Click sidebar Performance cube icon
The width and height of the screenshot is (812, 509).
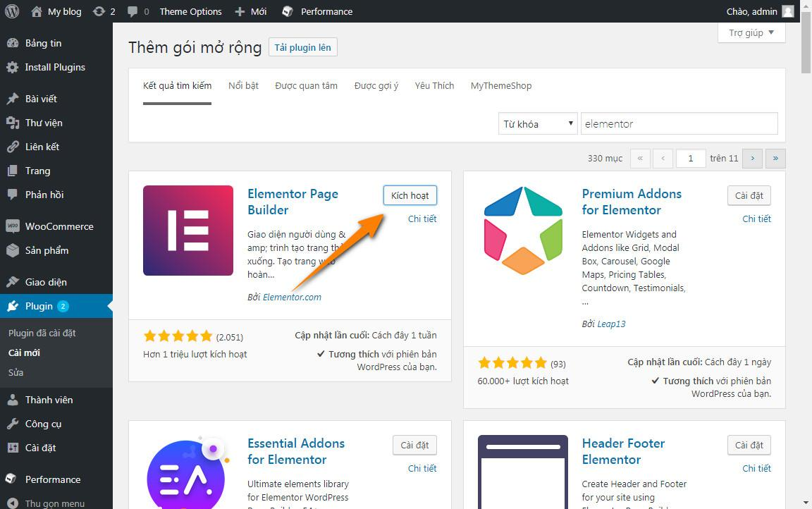tap(11, 479)
